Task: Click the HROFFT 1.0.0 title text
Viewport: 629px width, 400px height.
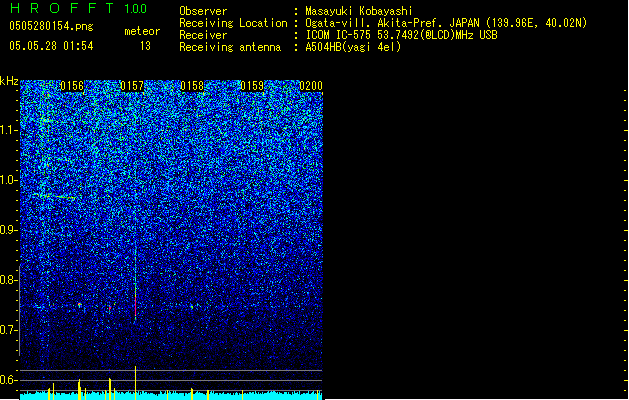Action: pos(79,8)
